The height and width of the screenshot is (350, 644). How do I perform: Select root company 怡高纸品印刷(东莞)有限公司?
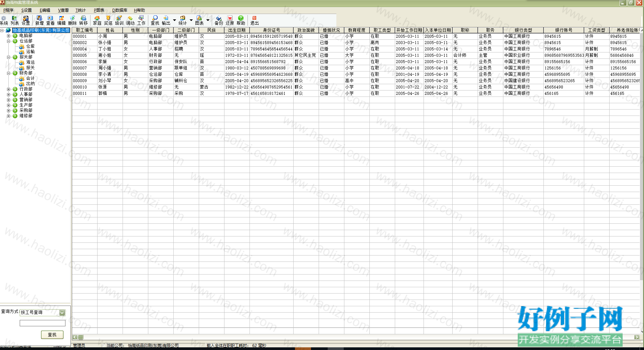click(41, 30)
